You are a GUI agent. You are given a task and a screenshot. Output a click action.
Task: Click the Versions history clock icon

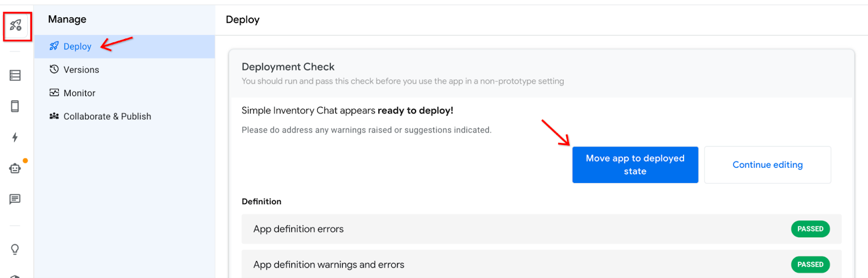coord(54,69)
